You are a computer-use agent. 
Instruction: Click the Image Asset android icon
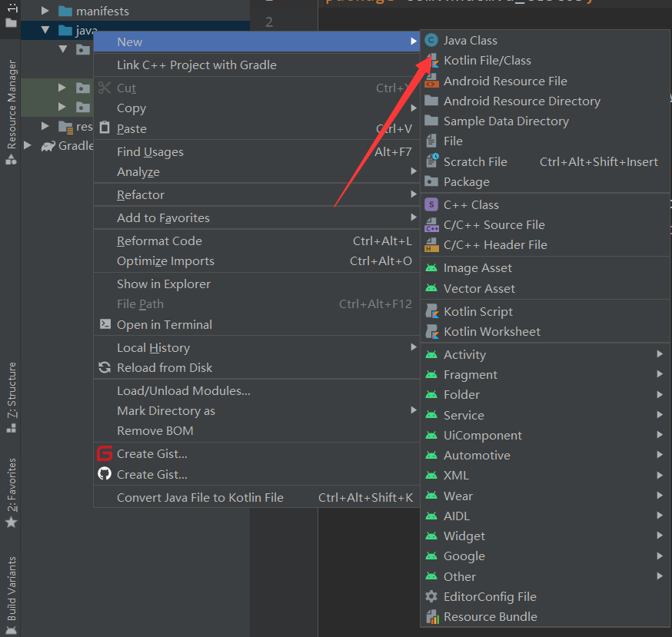(x=431, y=268)
